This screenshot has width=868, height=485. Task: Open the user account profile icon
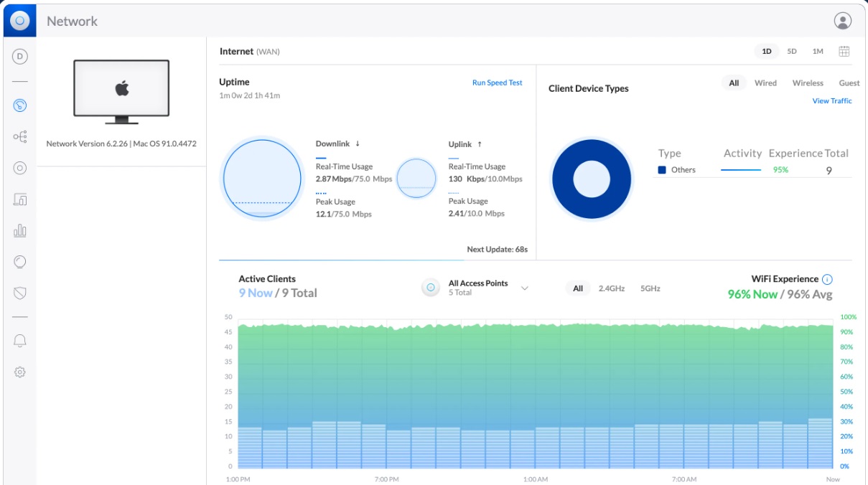click(842, 21)
